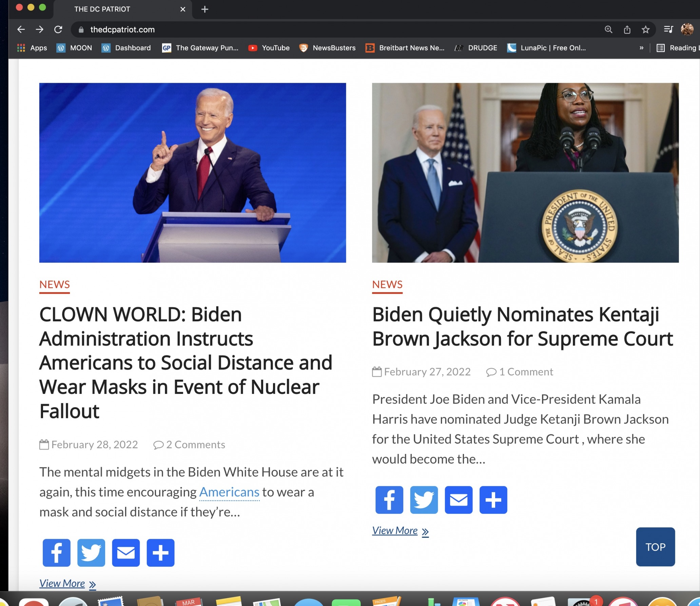The width and height of the screenshot is (700, 606).
Task: Jump to TOP of page
Action: click(x=655, y=547)
